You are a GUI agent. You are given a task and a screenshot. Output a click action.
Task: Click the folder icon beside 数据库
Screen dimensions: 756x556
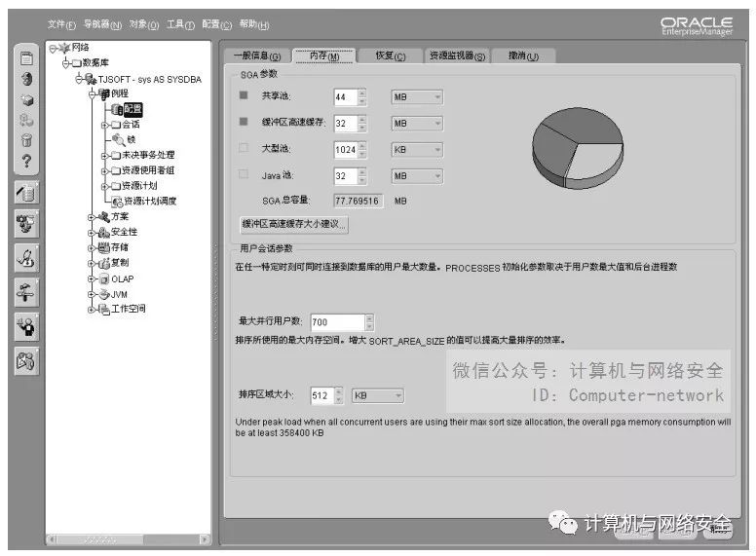pyautogui.click(x=77, y=63)
